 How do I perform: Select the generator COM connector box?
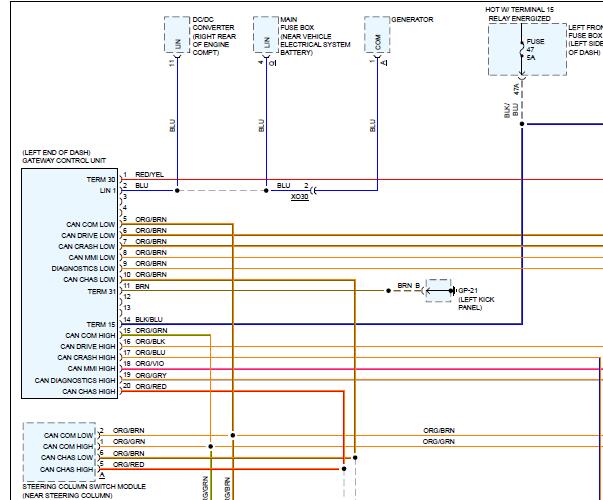[x=377, y=35]
